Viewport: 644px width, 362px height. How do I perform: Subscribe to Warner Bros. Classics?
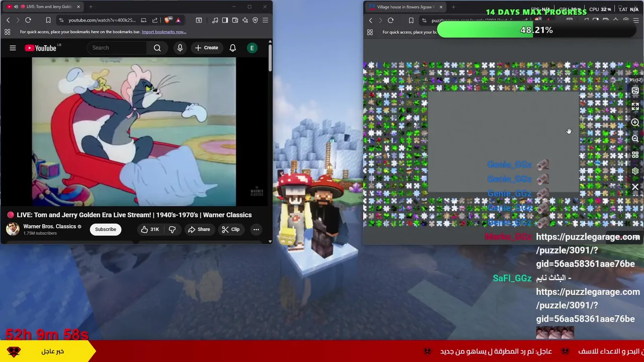pyautogui.click(x=106, y=229)
